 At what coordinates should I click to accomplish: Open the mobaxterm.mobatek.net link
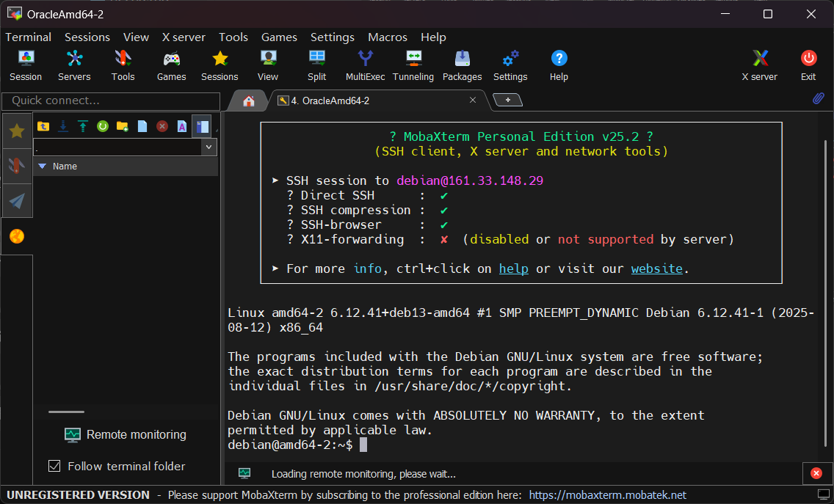607,495
